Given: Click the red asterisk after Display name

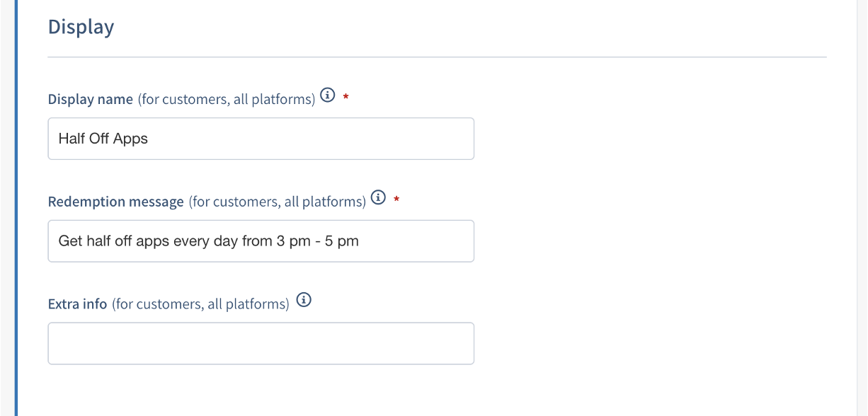Looking at the screenshot, I should (x=346, y=97).
